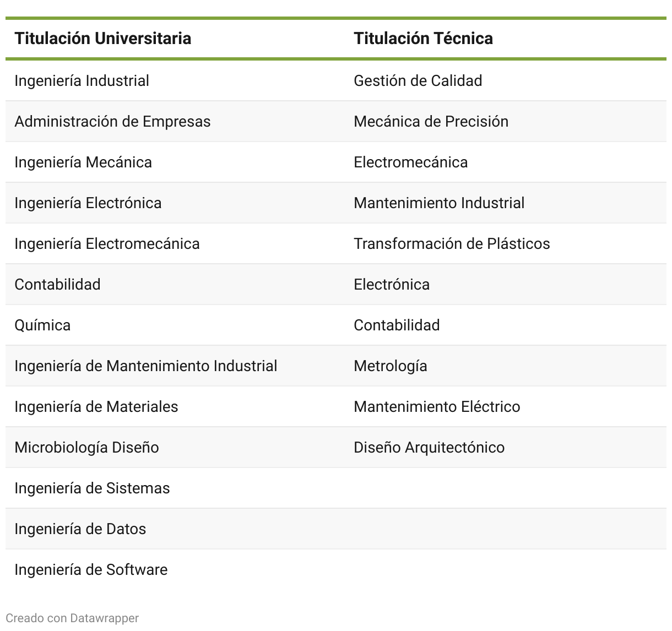Click the Ingeniería de Software row

click(336, 570)
